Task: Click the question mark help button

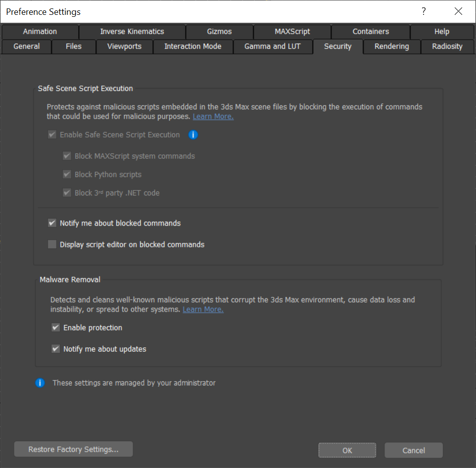Action: coord(424,11)
